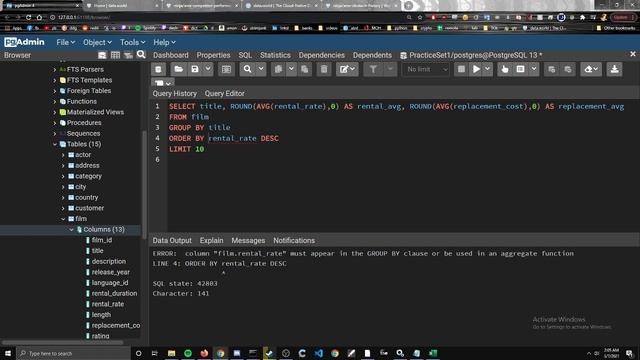Screen dimensions: 640x360
Task: Open the Object menu
Action: [x=97, y=42]
